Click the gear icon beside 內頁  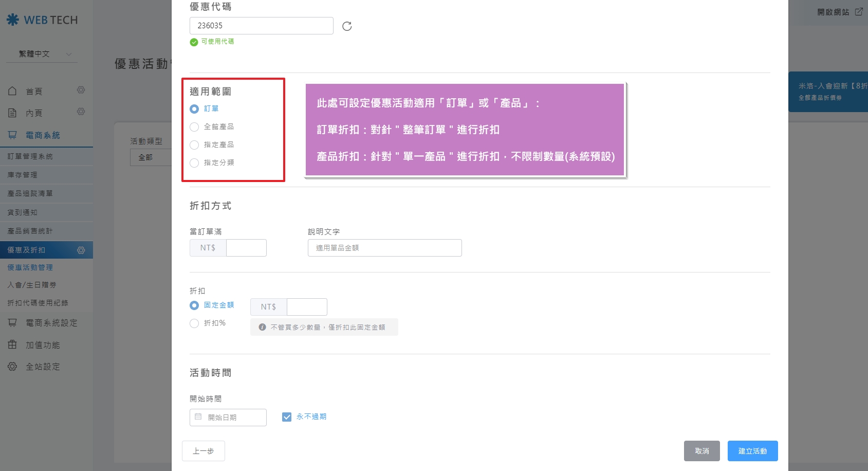coord(81,112)
